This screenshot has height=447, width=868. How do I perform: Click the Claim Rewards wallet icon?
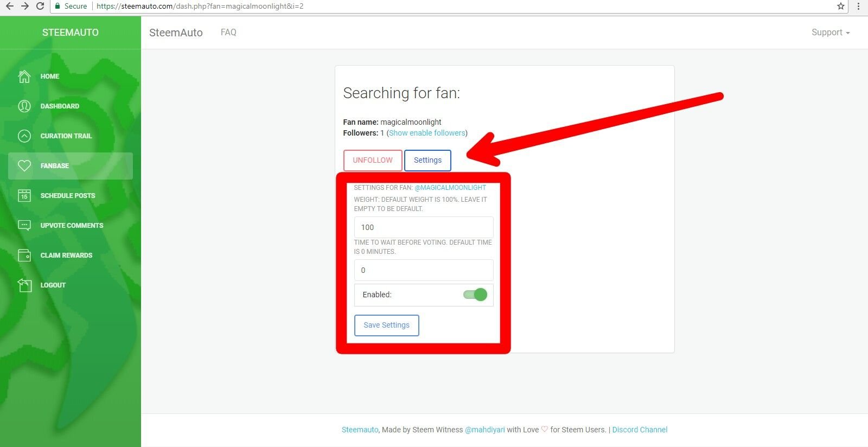pos(24,256)
